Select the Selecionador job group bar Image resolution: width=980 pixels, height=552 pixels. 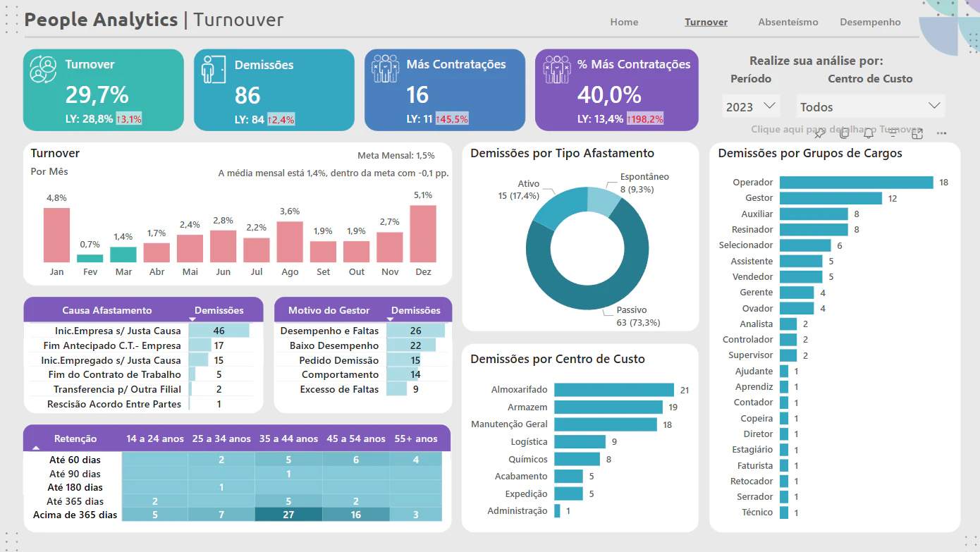805,245
